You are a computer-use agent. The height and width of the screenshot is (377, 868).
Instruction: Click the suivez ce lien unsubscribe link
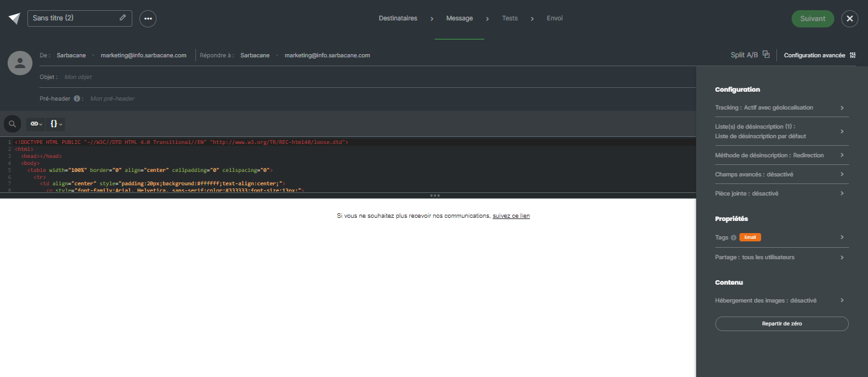511,215
